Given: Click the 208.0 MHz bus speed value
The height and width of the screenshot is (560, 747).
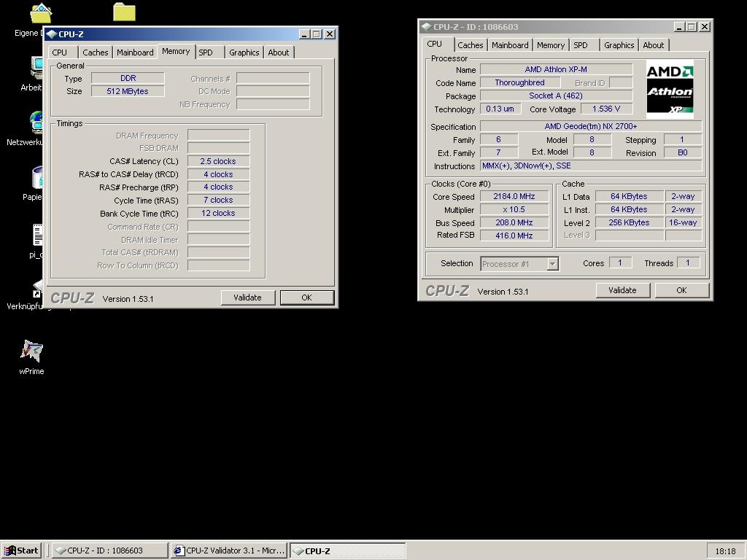Looking at the screenshot, I should click(514, 222).
